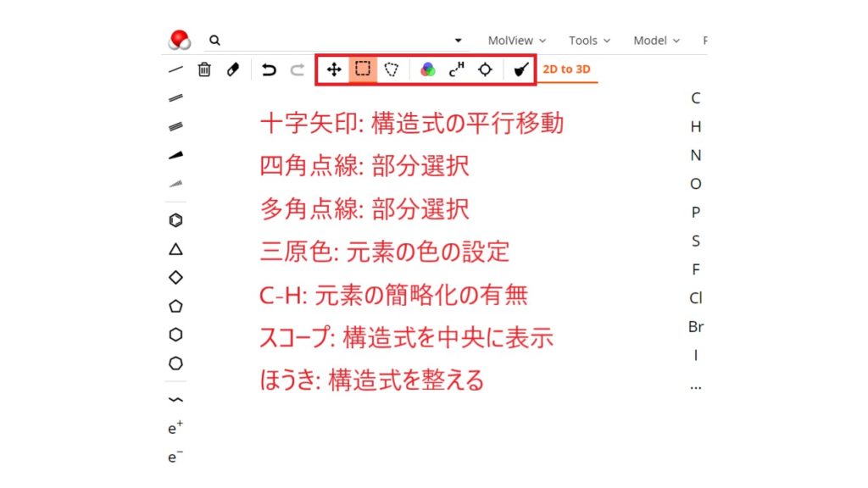Image resolution: width=868 pixels, height=488 pixels.
Task: Select the single bond drawing tool
Action: tap(175, 69)
